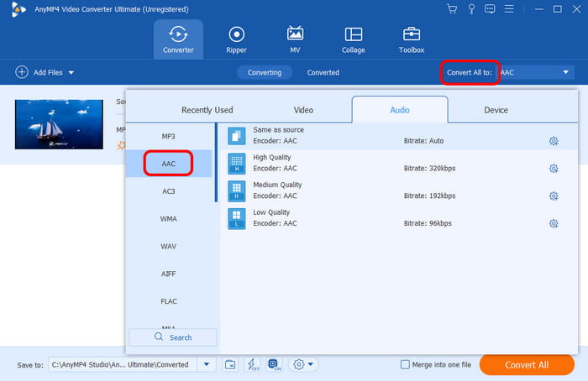The width and height of the screenshot is (588, 381).
Task: Open settings gear for Same as source
Action: [554, 141]
